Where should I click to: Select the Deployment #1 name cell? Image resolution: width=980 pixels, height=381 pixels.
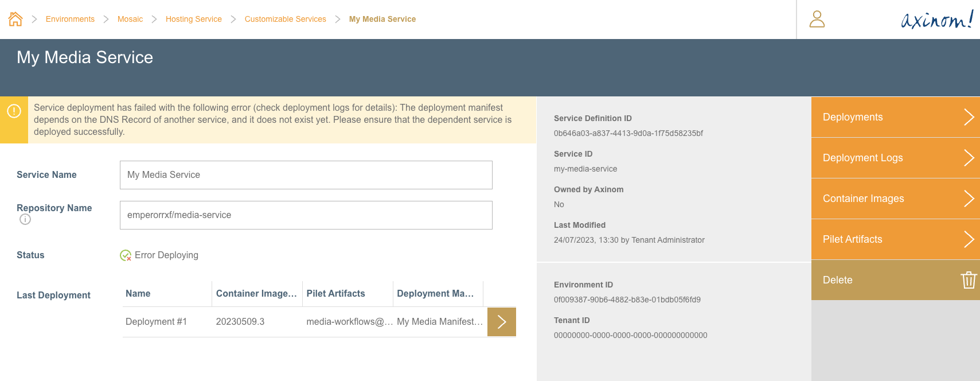coord(156,322)
